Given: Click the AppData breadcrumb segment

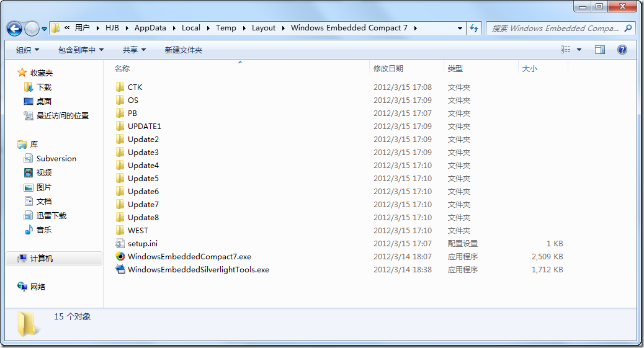Looking at the screenshot, I should tap(150, 28).
